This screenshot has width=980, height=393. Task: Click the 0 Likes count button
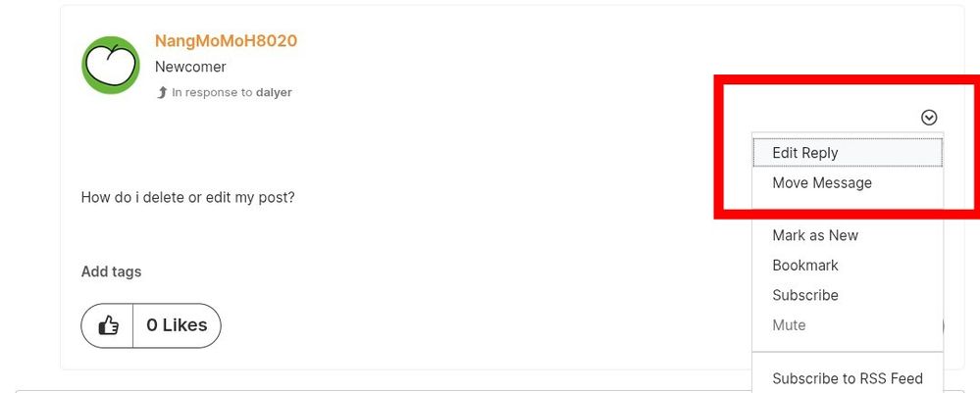tap(177, 325)
